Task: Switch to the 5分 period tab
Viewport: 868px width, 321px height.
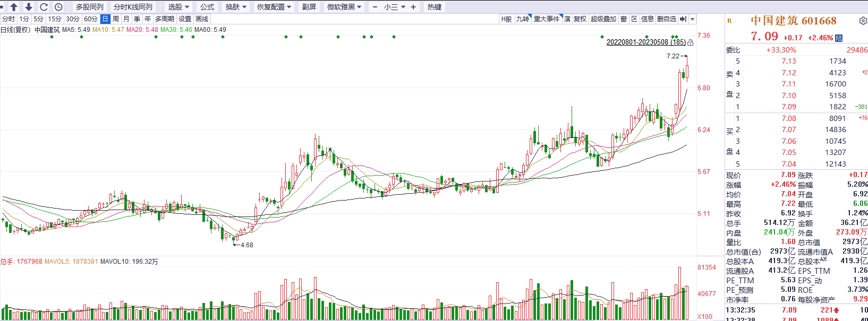Action: pos(39,19)
